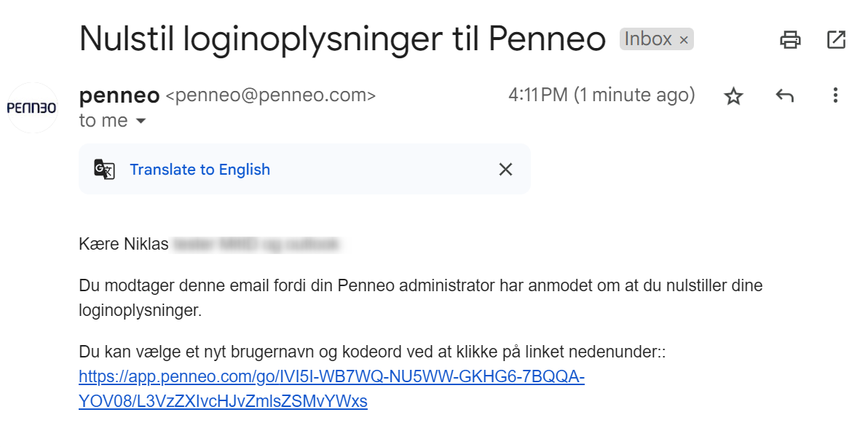
Task: Open the three-dot more options menu
Action: click(x=835, y=95)
